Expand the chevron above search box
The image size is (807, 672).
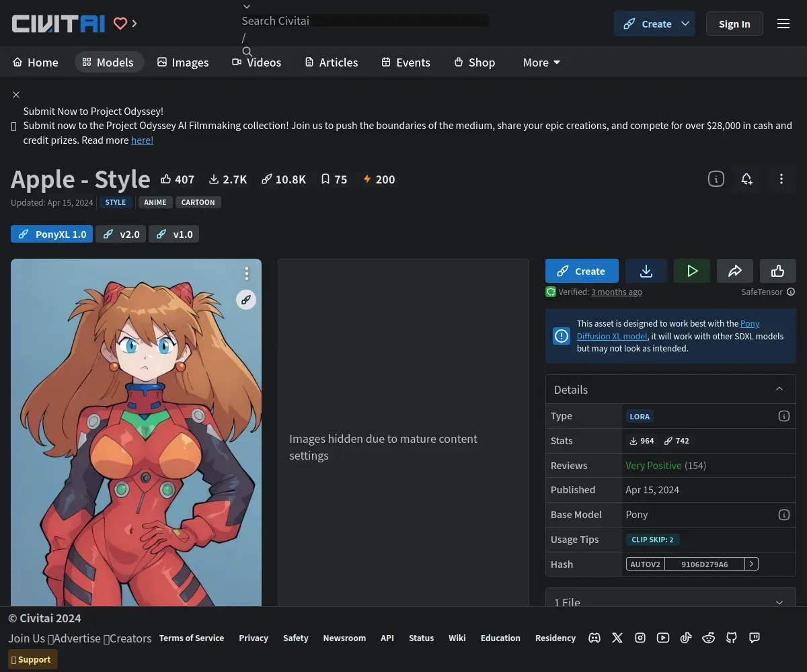click(x=247, y=7)
